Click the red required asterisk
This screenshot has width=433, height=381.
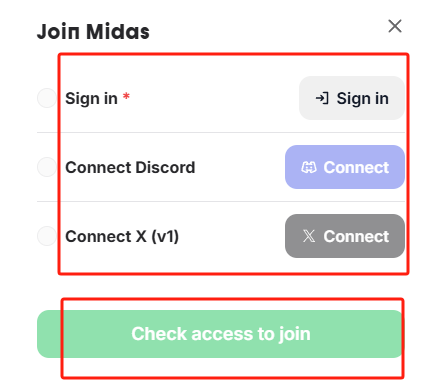click(126, 96)
